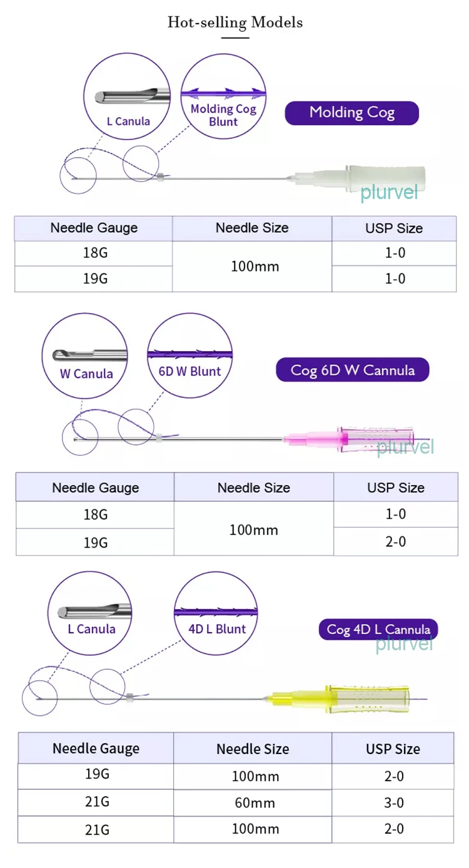Click the purple Molding Cog label
The width and height of the screenshot is (469, 868).
pos(351,113)
